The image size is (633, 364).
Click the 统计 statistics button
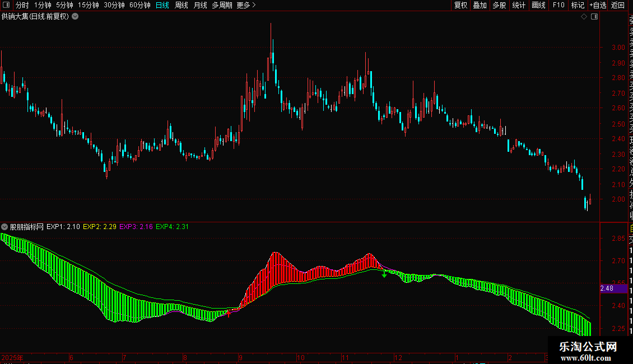(519, 5)
